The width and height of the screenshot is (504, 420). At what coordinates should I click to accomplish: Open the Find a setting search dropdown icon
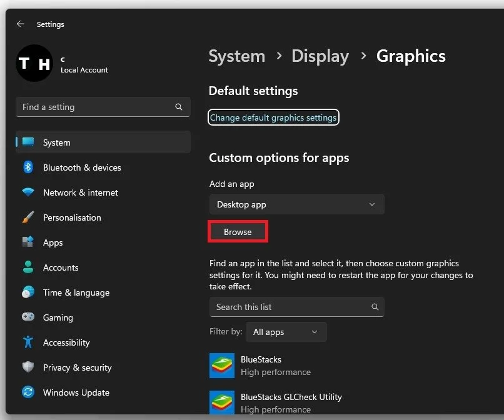click(179, 107)
